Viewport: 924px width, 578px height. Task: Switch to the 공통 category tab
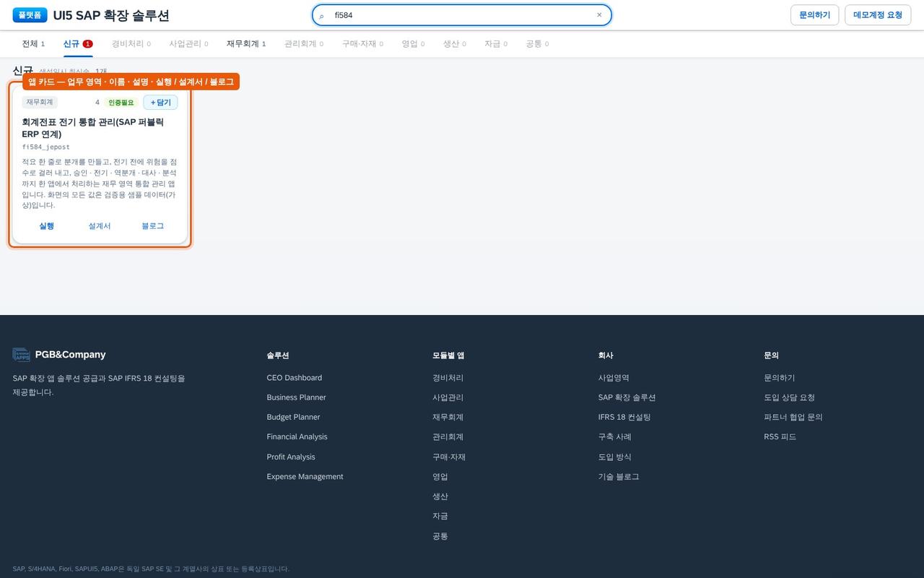pyautogui.click(x=537, y=44)
